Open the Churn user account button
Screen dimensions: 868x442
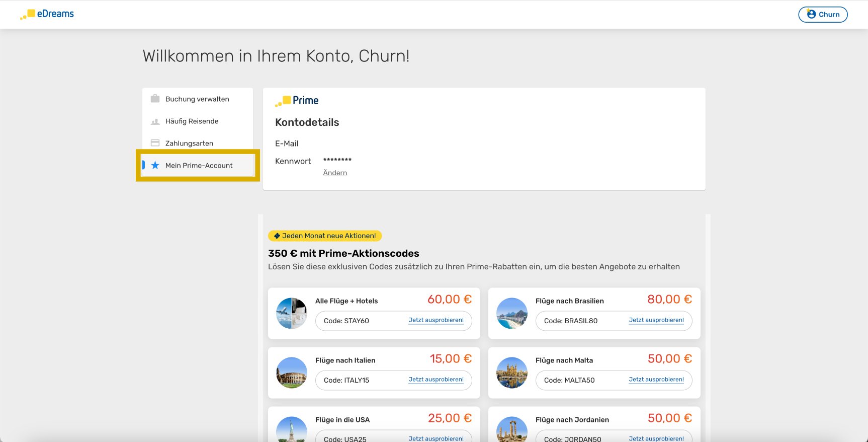(x=823, y=14)
